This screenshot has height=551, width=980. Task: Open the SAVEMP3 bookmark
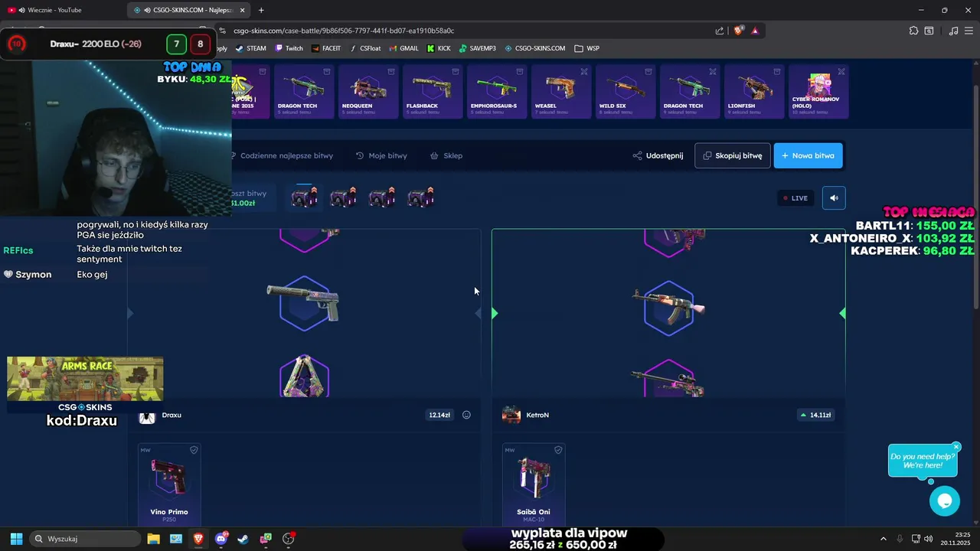[x=478, y=48]
